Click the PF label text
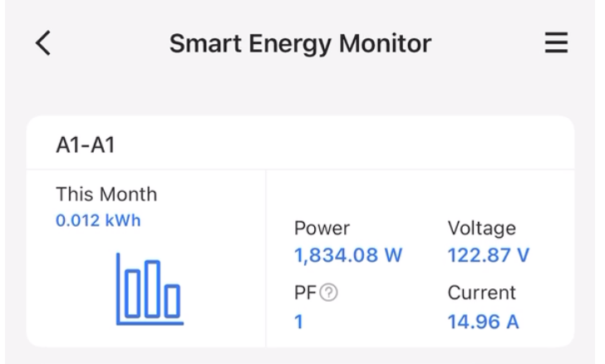The height and width of the screenshot is (364, 605). 305,293
